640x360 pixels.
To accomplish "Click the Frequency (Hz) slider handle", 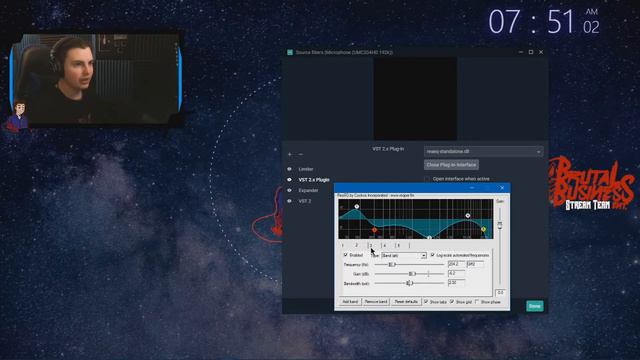I will [391, 265].
